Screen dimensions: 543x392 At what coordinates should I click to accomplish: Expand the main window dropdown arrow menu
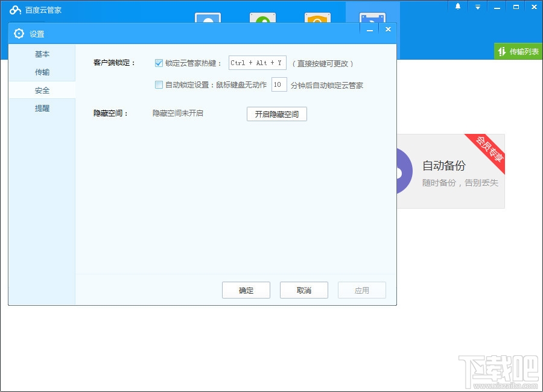point(478,7)
